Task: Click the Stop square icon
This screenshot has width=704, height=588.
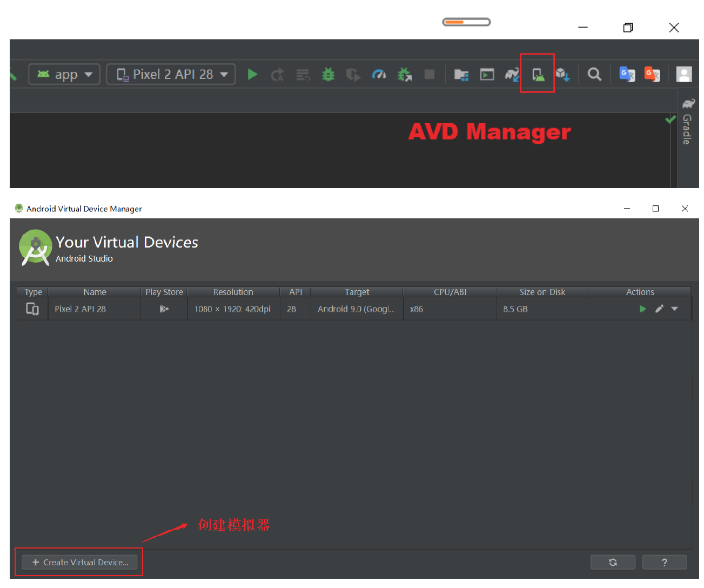Action: point(430,74)
